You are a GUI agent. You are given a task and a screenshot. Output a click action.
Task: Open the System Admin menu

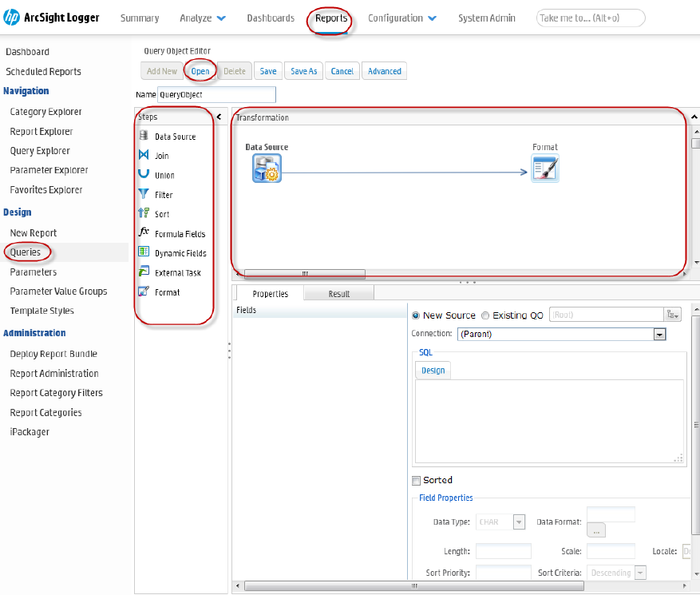pos(487,18)
